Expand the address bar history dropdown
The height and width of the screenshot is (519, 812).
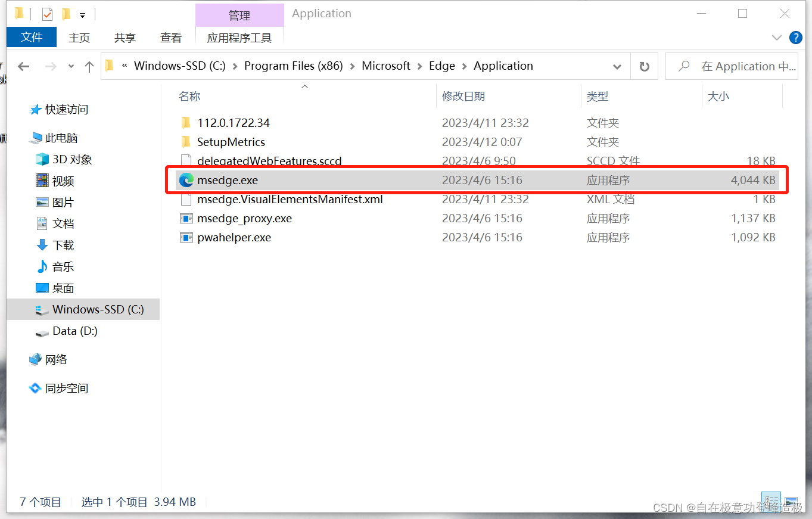[617, 66]
